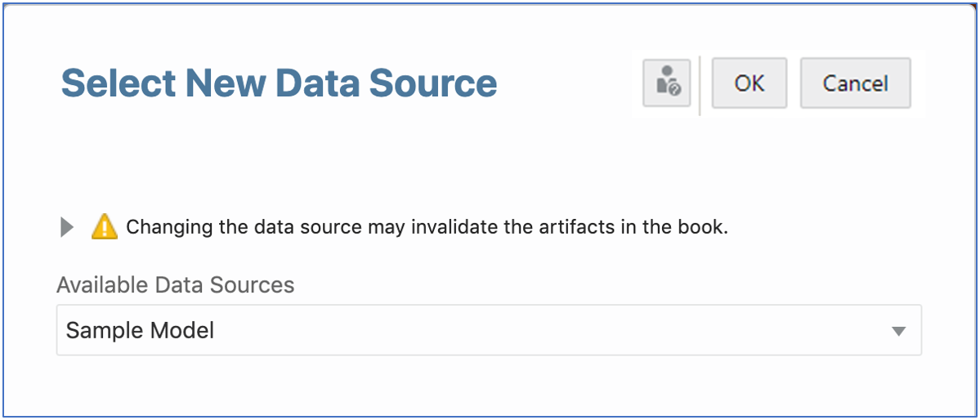Image resolution: width=980 pixels, height=420 pixels.
Task: Confirm with the OK button
Action: (749, 83)
